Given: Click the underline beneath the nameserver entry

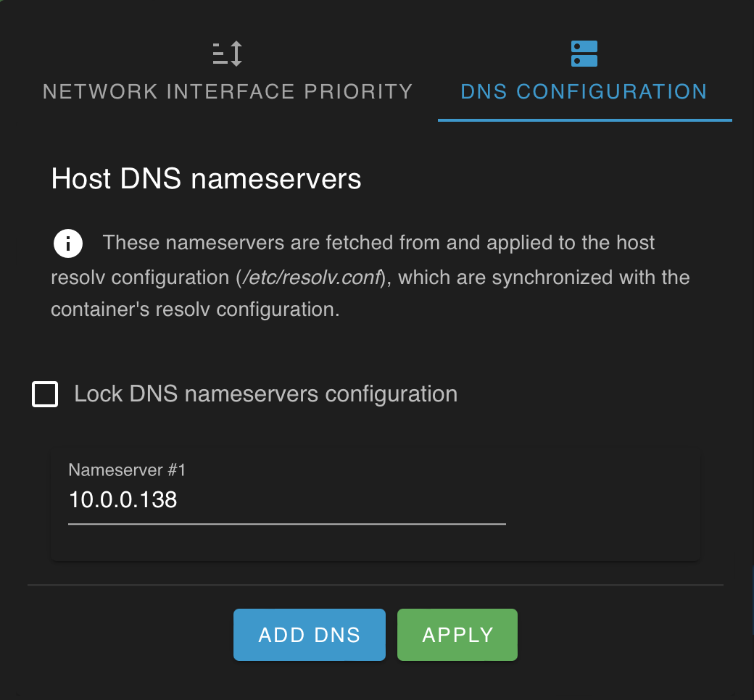Looking at the screenshot, I should click(x=286, y=522).
